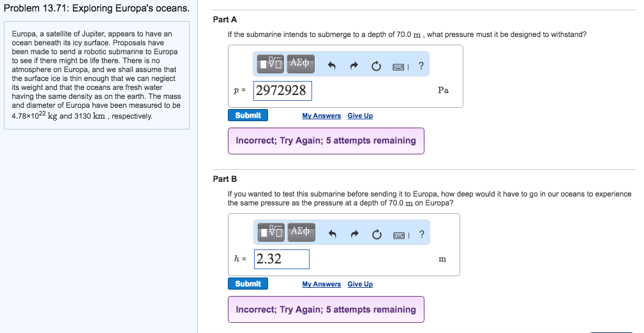The width and height of the screenshot is (644, 333).
Task: Open Part A Greek symbols palette
Action: pyautogui.click(x=300, y=64)
